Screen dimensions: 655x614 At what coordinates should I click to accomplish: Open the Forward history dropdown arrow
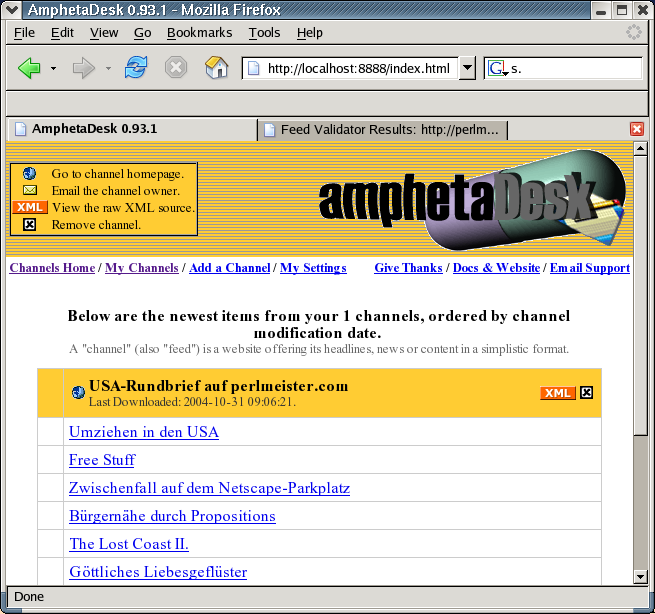[x=108, y=68]
